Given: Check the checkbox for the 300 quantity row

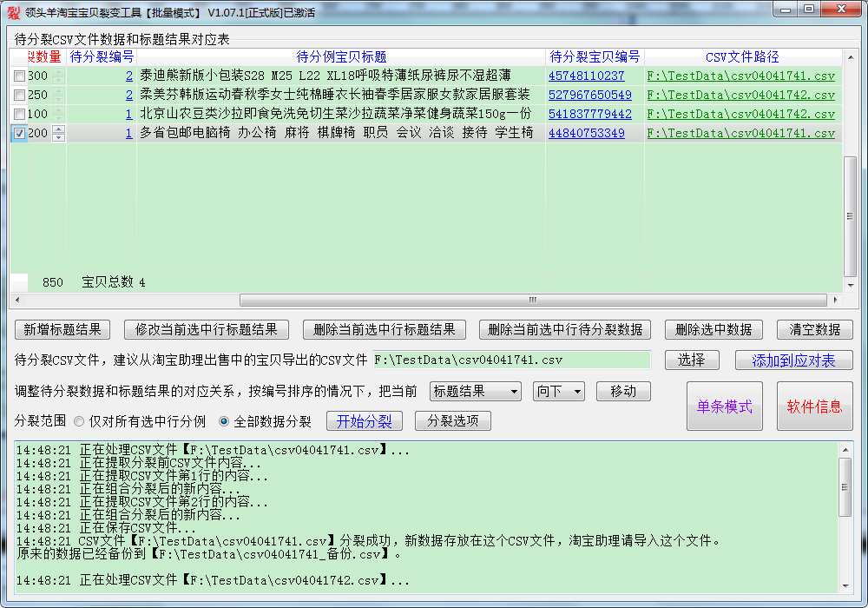Looking at the screenshot, I should 19,76.
